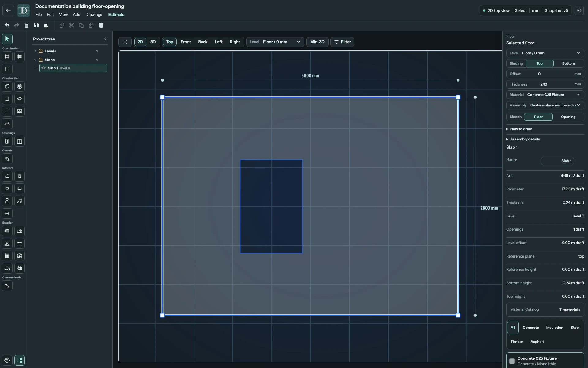Pick the music note tool
This screenshot has height=368, width=588.
pos(20,201)
